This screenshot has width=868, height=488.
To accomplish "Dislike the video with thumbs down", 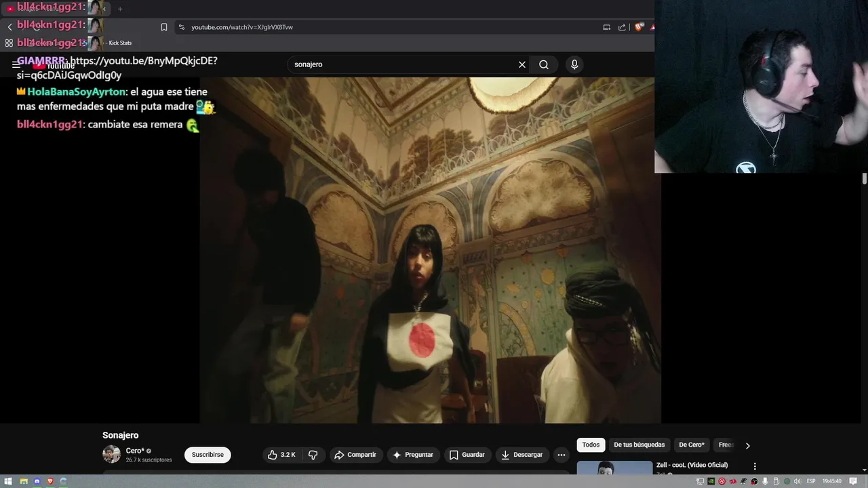I will coord(313,455).
